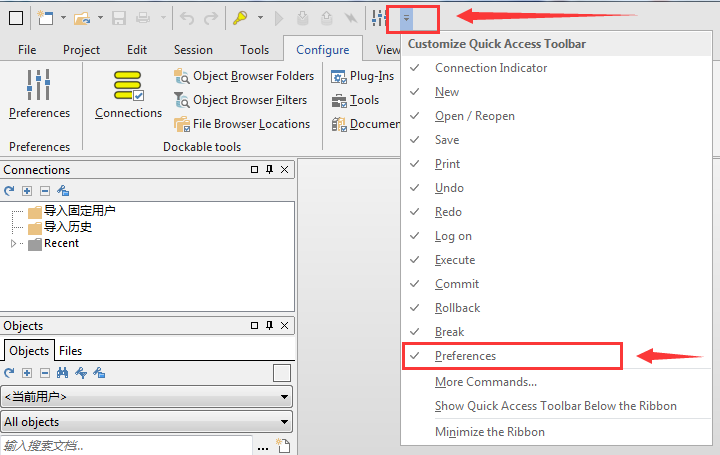This screenshot has height=455, width=720.
Task: Uncheck Connection Indicator in toolbar menu
Action: tap(491, 68)
